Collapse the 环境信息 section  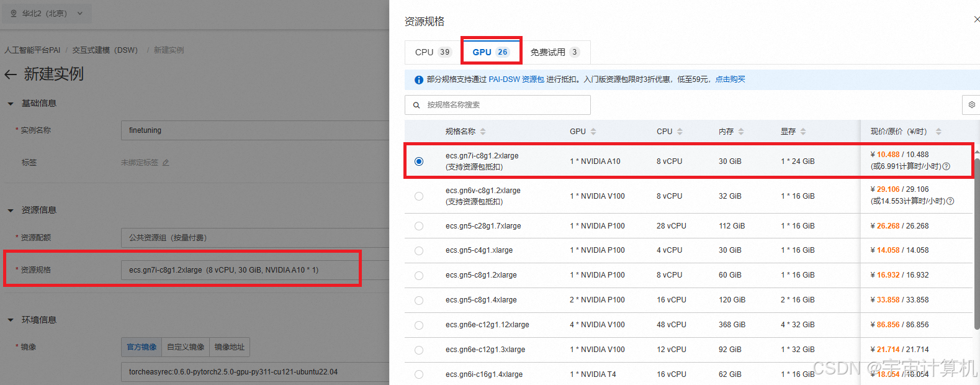tap(11, 320)
